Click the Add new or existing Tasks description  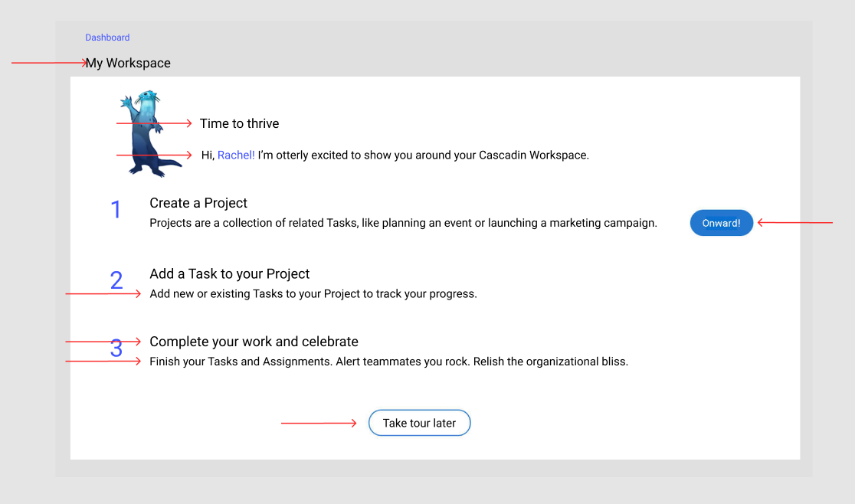[x=313, y=293]
